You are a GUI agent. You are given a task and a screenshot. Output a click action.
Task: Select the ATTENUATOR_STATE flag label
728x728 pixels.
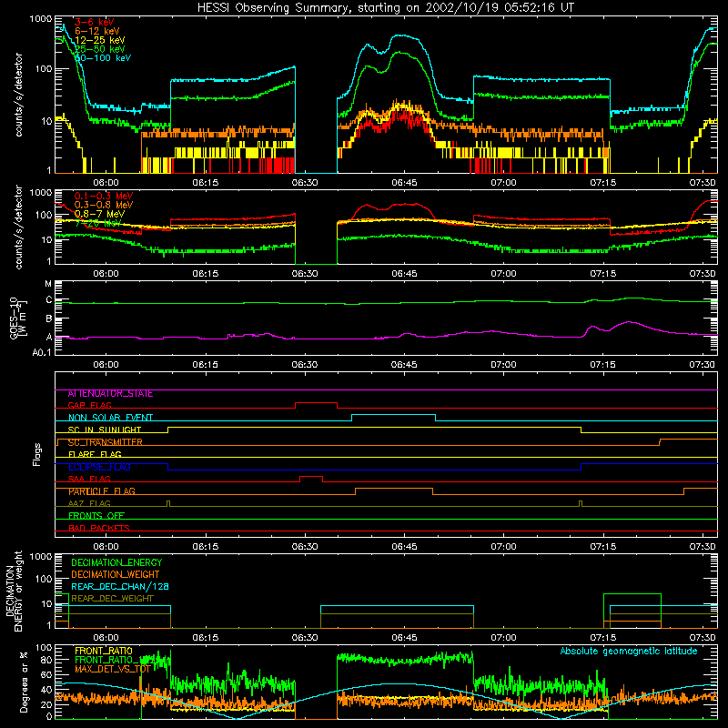pos(110,394)
